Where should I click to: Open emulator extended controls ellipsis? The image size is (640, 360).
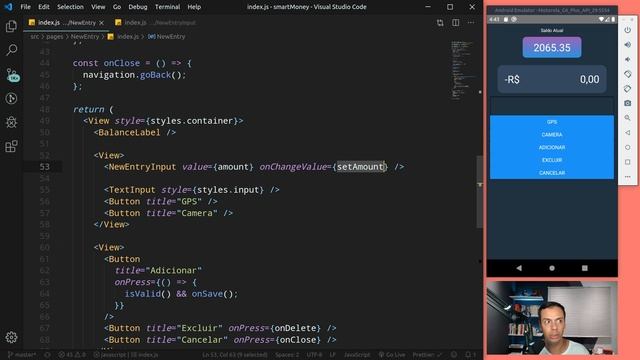coord(628,177)
